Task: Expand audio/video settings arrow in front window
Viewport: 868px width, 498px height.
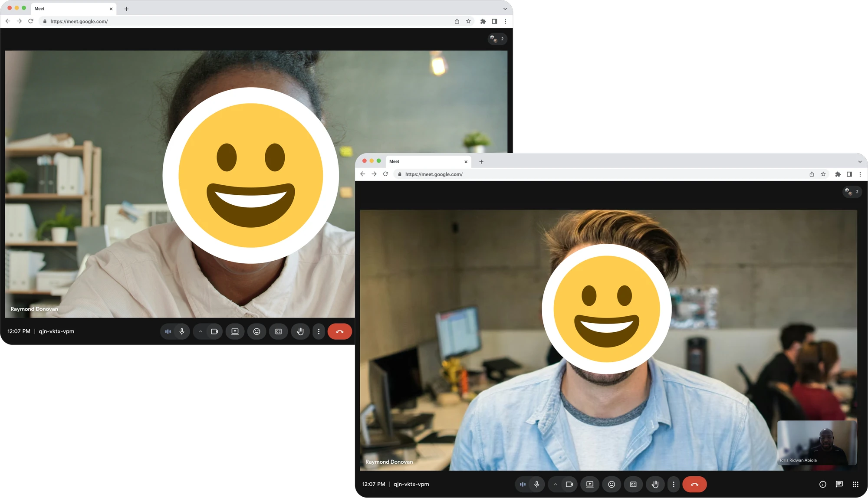Action: point(556,484)
